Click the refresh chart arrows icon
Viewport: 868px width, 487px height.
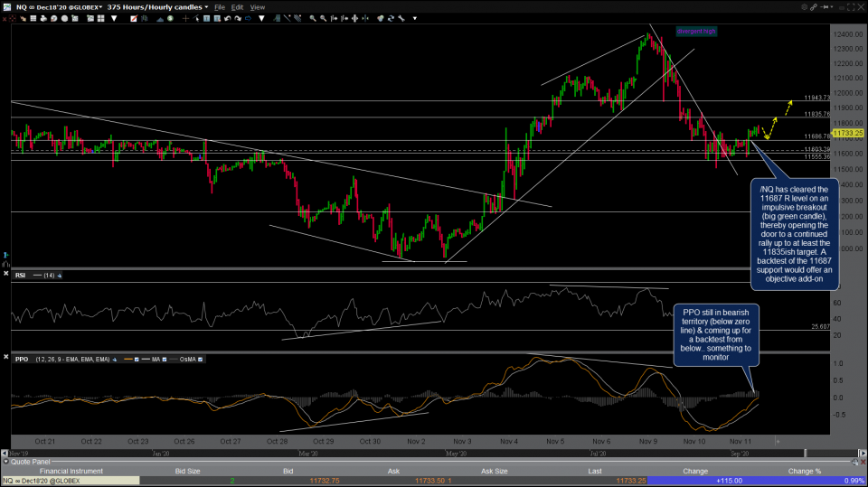coord(391,18)
